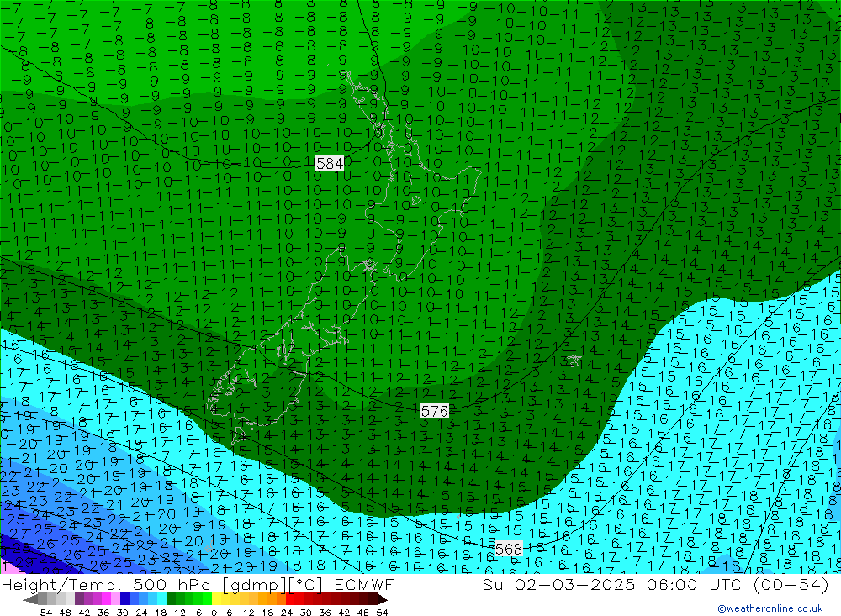This screenshot has width=841, height=616.
Task: Click the dark blue swatch above legend value -30
Action: coord(125,599)
